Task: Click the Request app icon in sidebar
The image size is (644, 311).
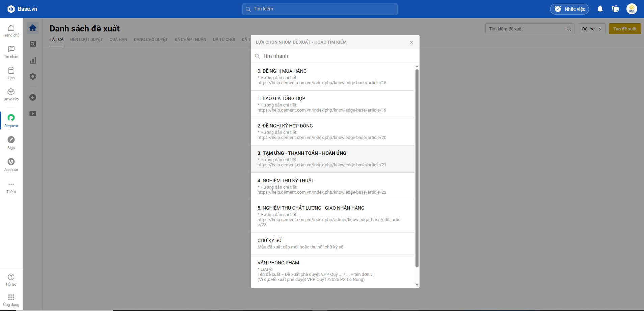Action: (11, 120)
